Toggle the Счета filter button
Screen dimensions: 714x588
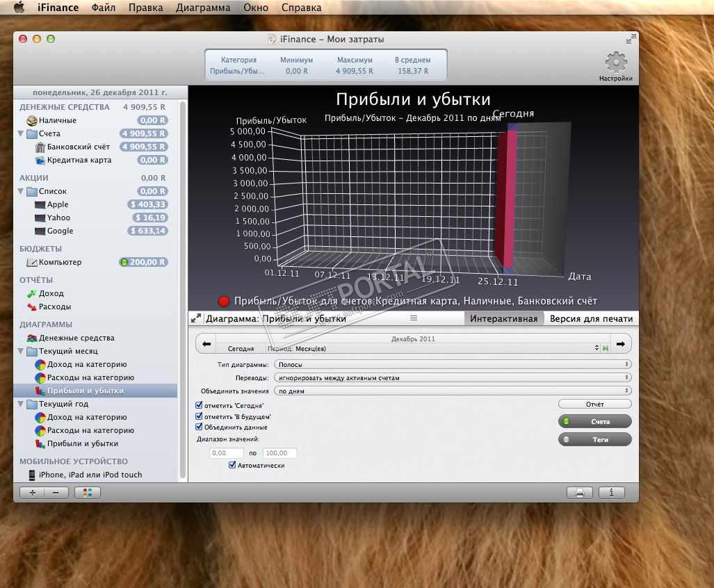(594, 421)
